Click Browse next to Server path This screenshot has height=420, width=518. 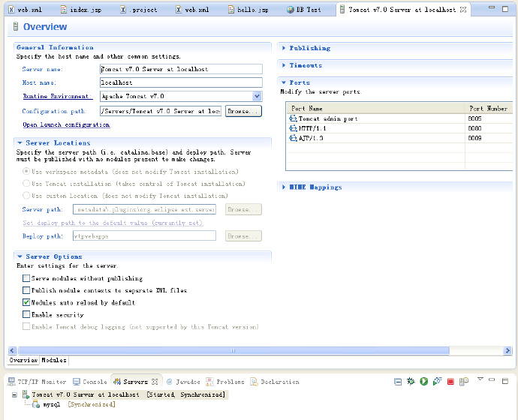coord(243,209)
